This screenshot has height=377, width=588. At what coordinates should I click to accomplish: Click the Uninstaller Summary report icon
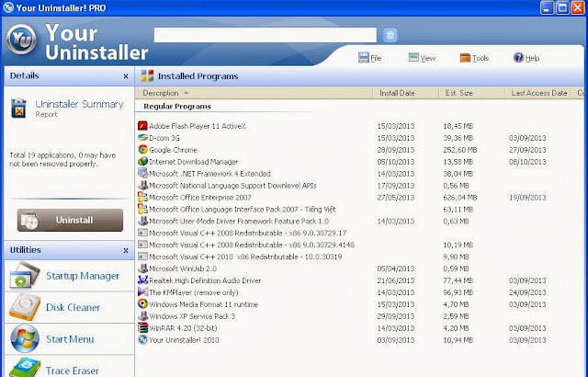click(18, 108)
